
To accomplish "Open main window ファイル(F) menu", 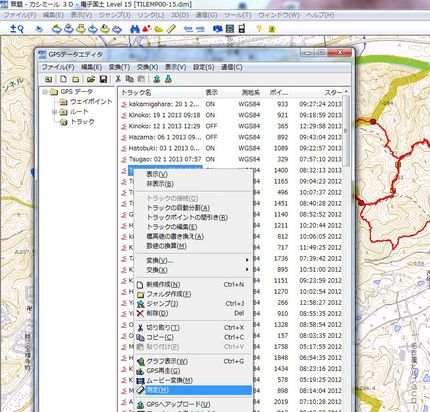I will click(x=20, y=15).
